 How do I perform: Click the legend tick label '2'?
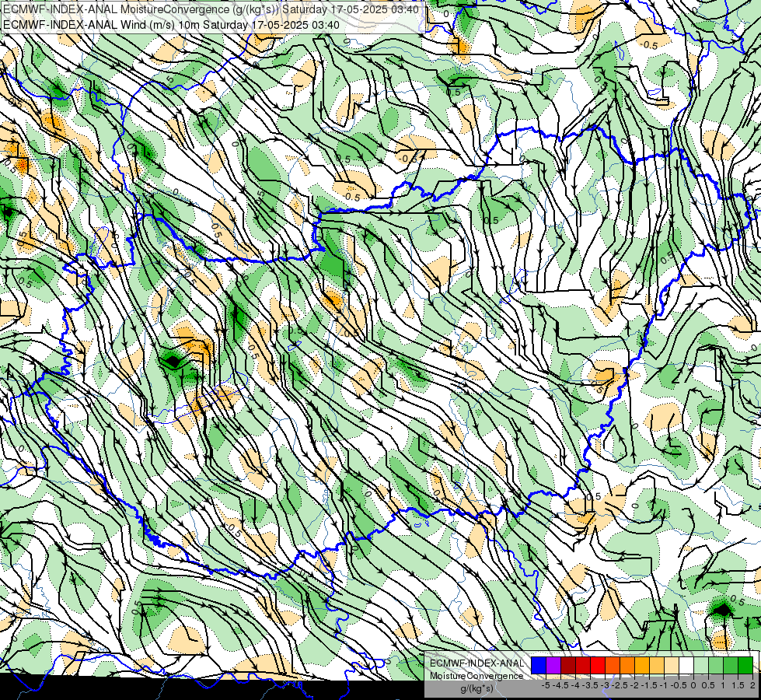tap(752, 685)
